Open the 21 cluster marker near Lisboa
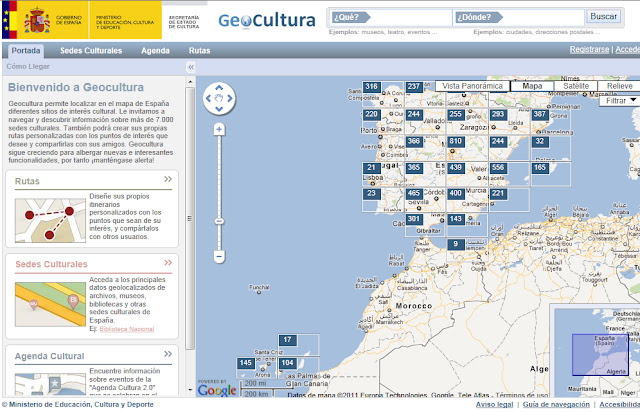This screenshot has height=412, width=640. coord(371,167)
